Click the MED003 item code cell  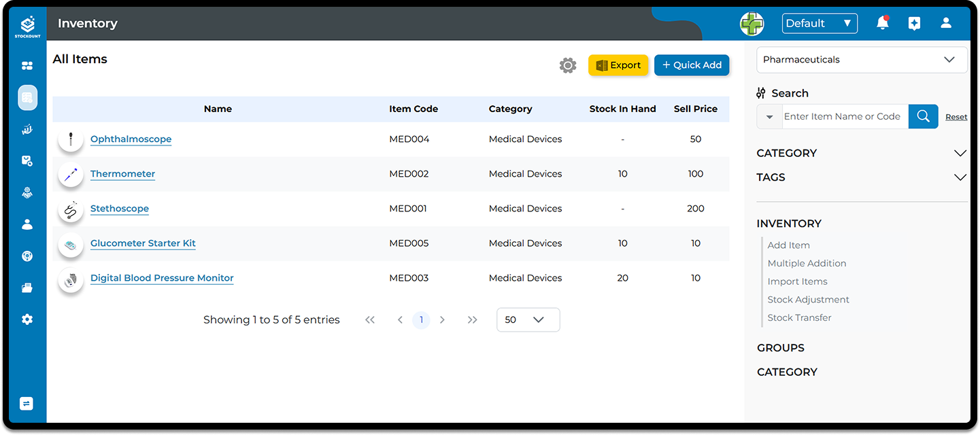tap(409, 277)
